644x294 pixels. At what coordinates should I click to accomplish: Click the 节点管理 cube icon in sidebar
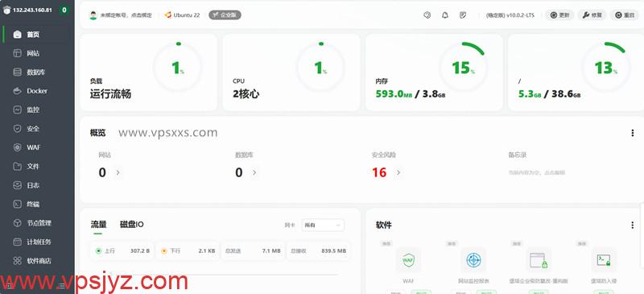pyautogui.click(x=17, y=223)
